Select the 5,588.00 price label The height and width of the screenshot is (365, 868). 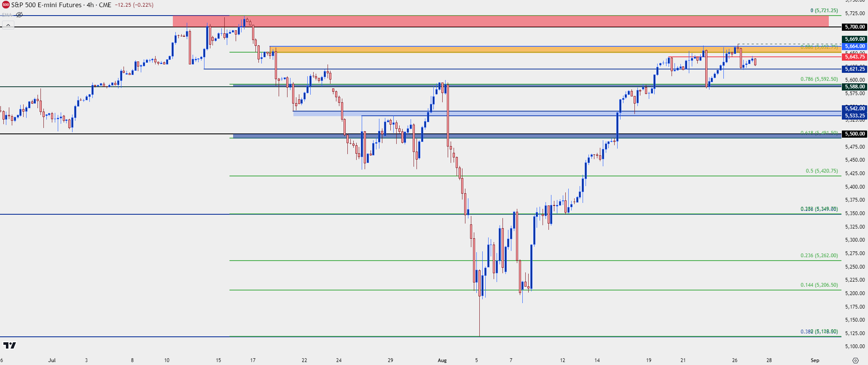(x=854, y=87)
